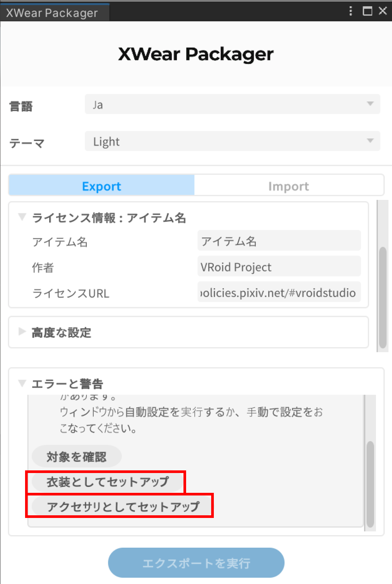This screenshot has height=584, width=392.
Task: Collapse the ライセンス情報 section
Action: (22, 217)
